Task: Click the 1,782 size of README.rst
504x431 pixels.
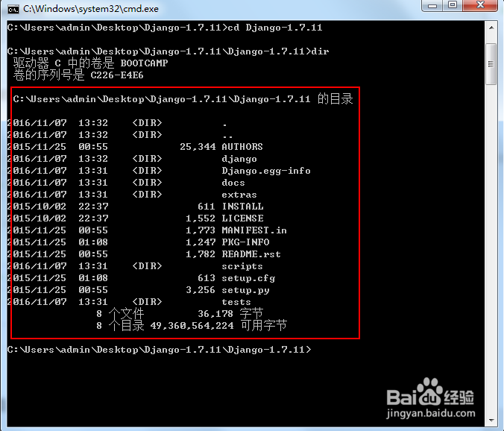Action: coord(201,254)
